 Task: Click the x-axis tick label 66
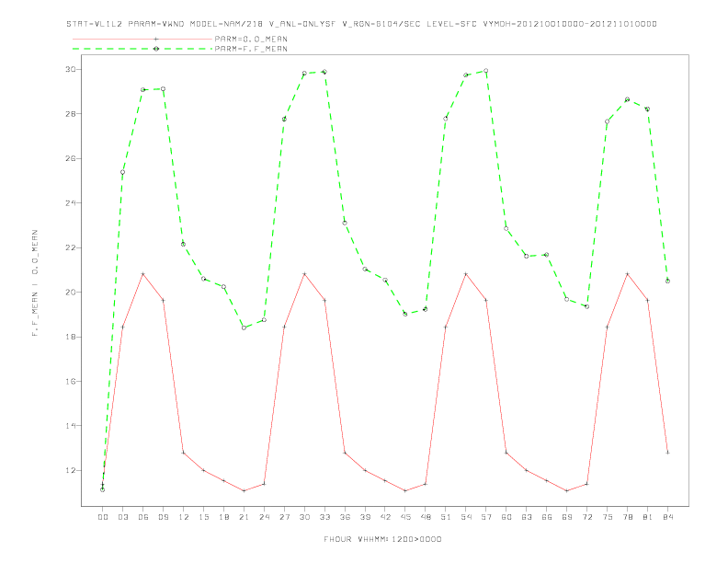(x=547, y=517)
